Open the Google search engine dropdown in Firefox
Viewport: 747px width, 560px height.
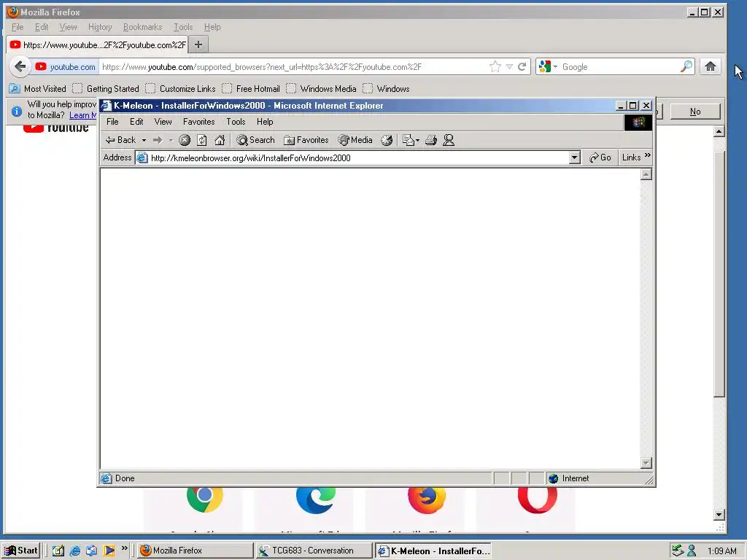tap(548, 66)
